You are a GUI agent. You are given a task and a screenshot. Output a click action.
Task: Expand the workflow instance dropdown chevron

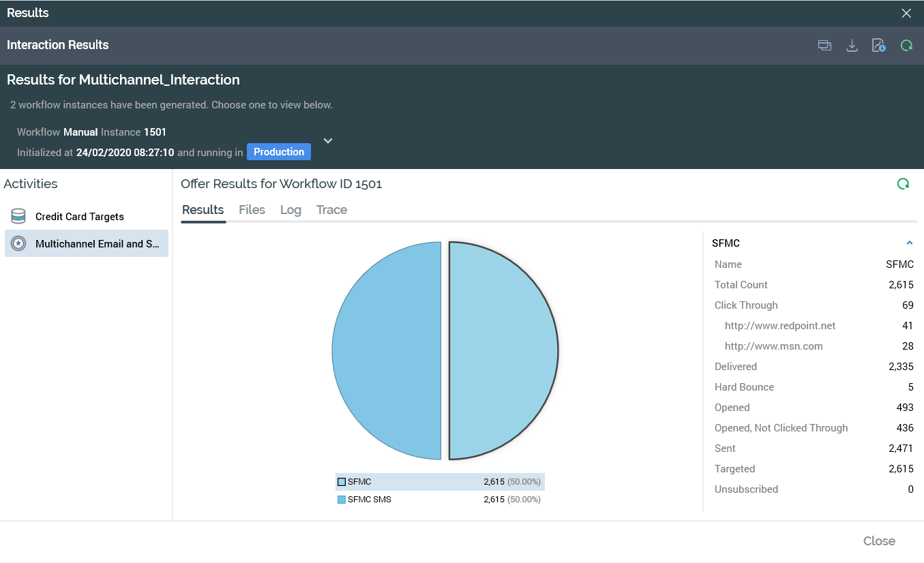(328, 141)
